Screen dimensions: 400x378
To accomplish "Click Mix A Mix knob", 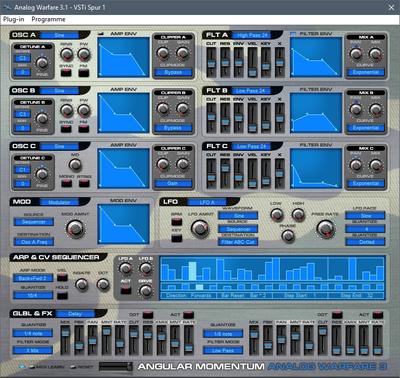I will pyautogui.click(x=375, y=53).
